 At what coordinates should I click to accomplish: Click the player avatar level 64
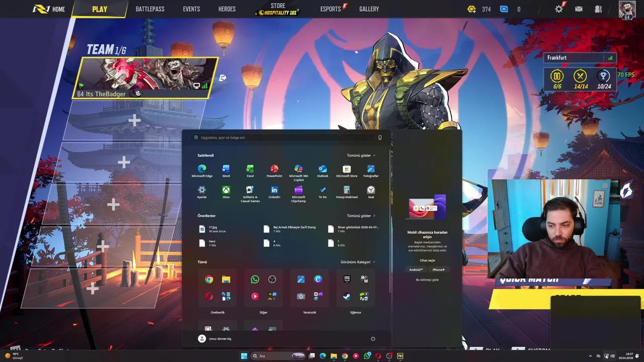click(627, 10)
